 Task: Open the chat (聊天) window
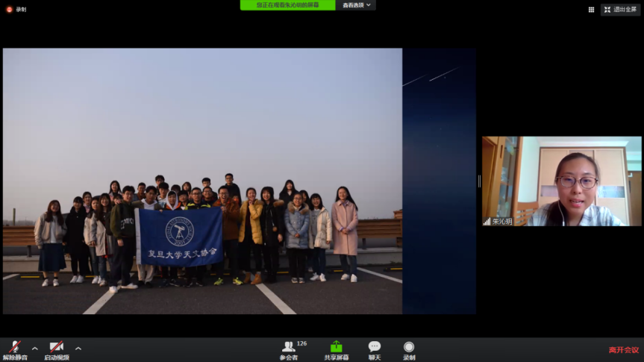pos(374,349)
